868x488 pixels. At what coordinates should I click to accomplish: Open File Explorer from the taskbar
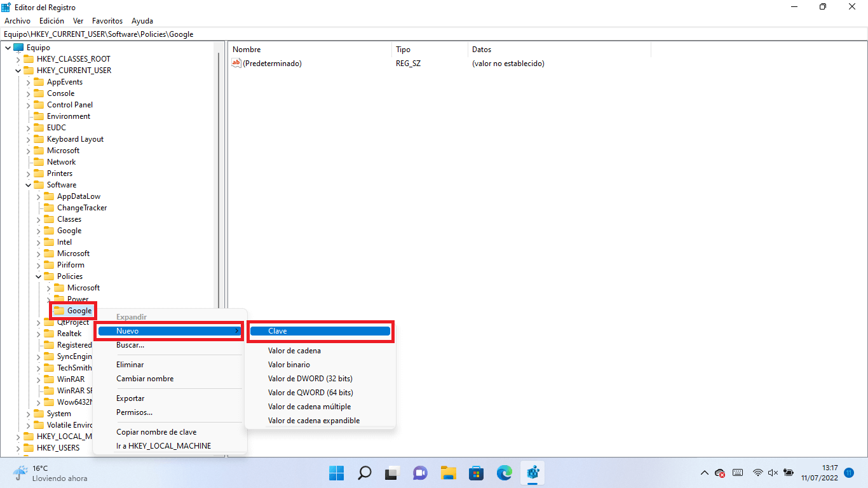449,473
